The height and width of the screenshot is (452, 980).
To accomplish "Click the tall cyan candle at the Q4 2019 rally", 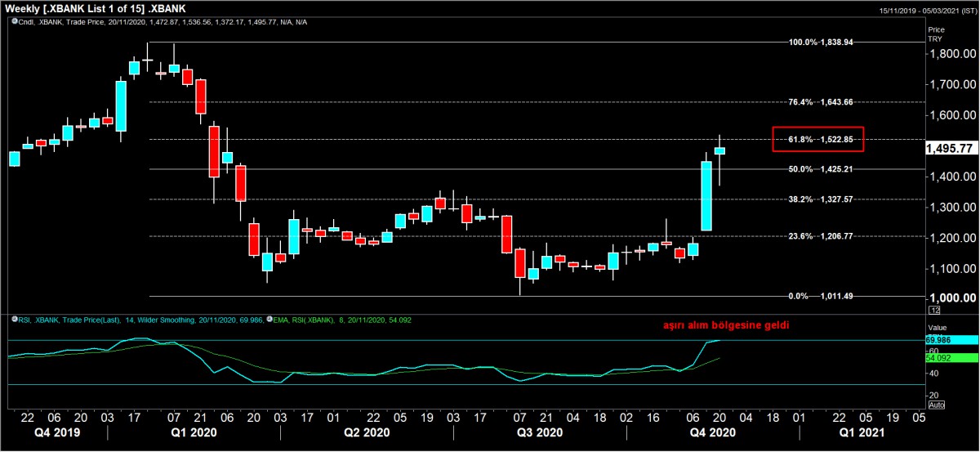I will pos(121,106).
